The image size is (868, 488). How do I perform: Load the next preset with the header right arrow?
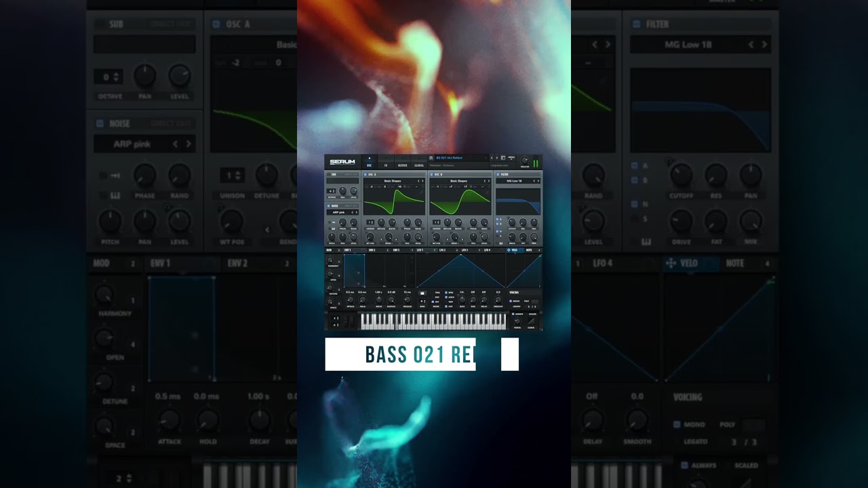[x=497, y=158]
